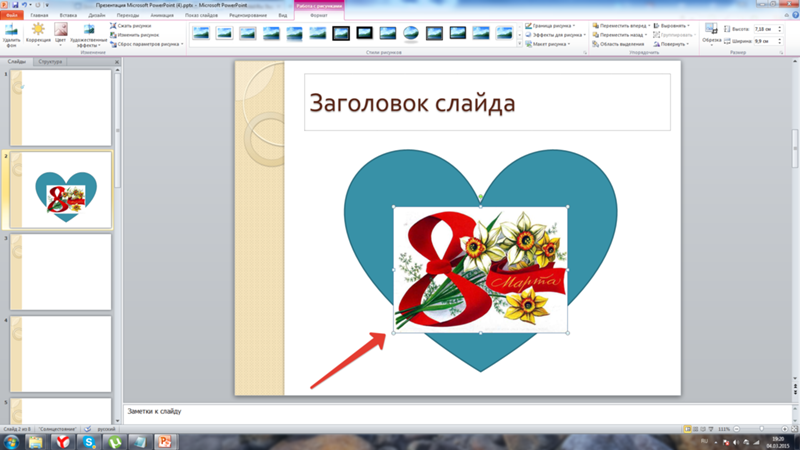
Task: Open Граница рисунка picture border dropdown
Action: tap(550, 26)
